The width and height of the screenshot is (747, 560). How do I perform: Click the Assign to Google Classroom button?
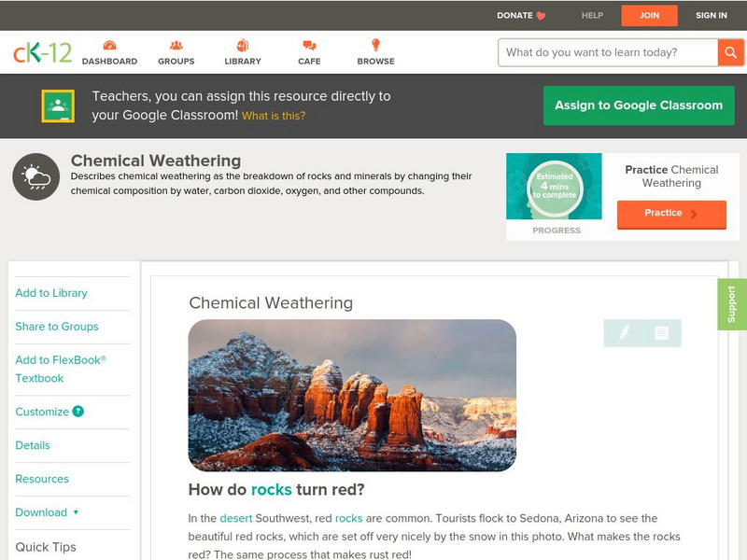point(639,105)
